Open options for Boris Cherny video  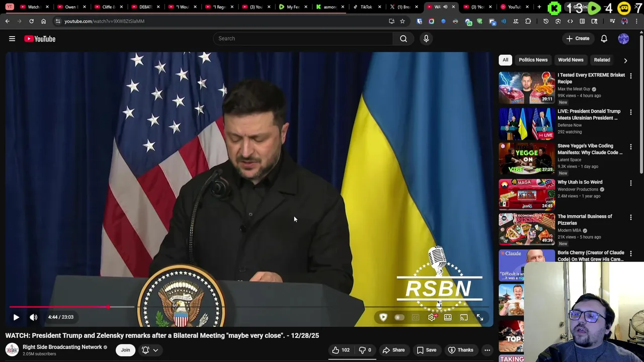(x=630, y=253)
